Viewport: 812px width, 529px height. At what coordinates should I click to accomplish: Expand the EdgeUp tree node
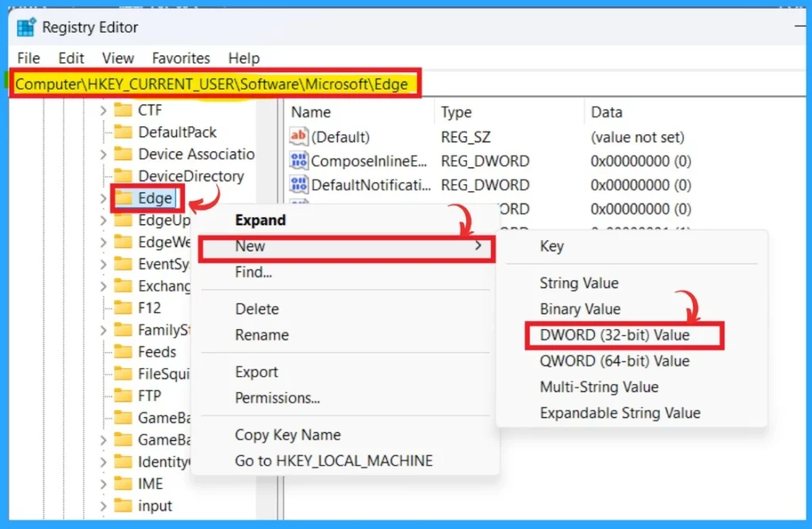click(103, 220)
